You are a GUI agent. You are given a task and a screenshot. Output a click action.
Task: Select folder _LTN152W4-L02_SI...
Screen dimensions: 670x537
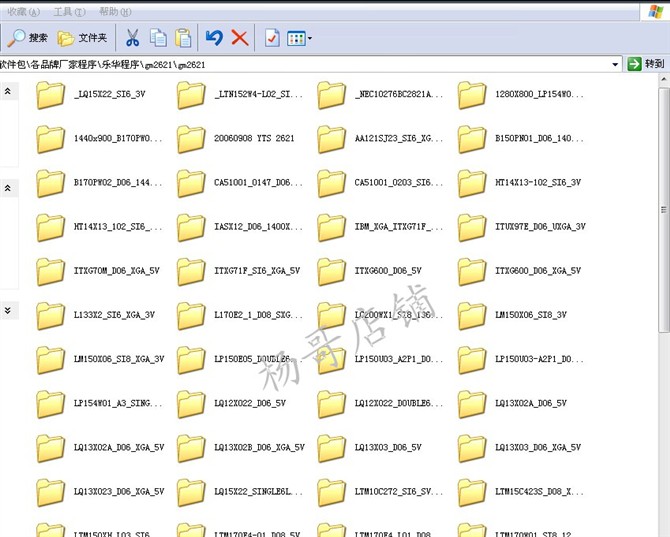point(240,95)
